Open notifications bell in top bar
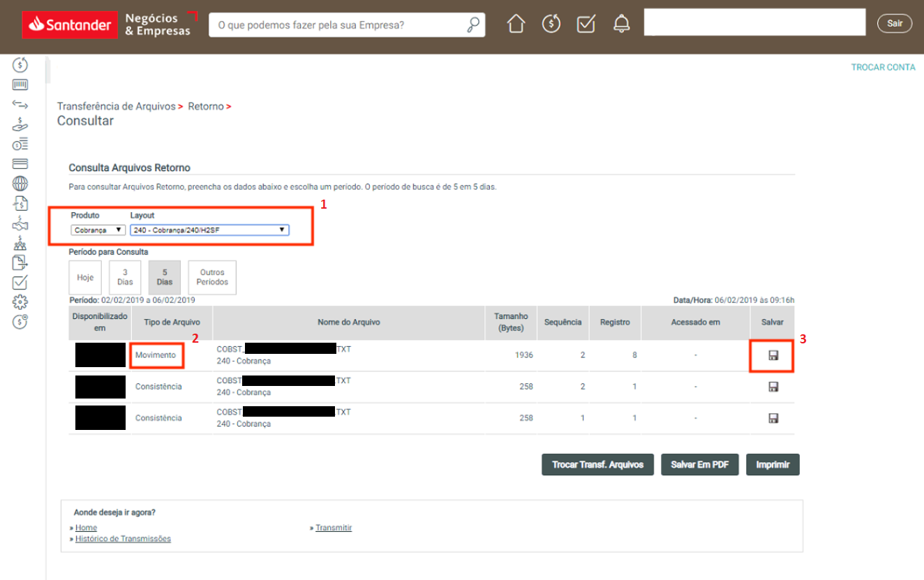Viewport: 924px width, 580px height. [x=621, y=24]
